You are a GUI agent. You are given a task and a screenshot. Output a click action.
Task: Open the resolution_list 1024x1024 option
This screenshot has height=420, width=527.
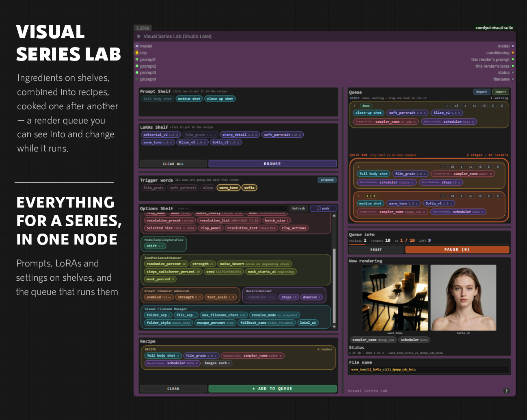(229, 220)
